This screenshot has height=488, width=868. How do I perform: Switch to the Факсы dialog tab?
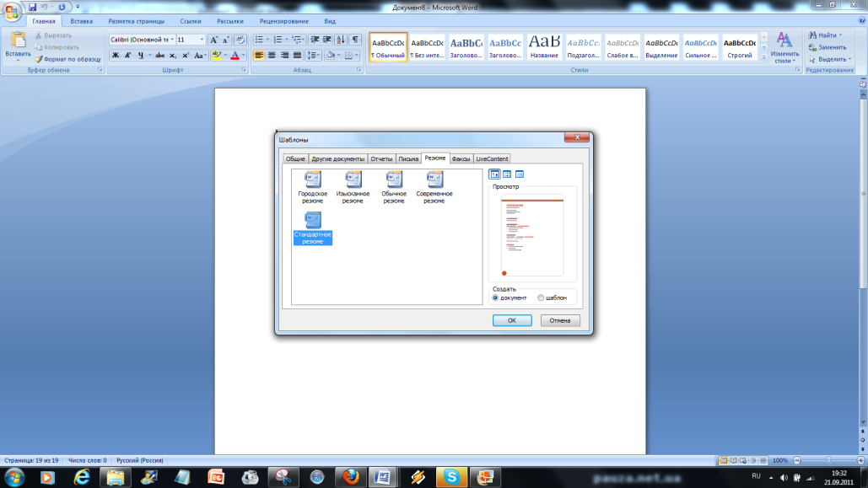pyautogui.click(x=461, y=158)
